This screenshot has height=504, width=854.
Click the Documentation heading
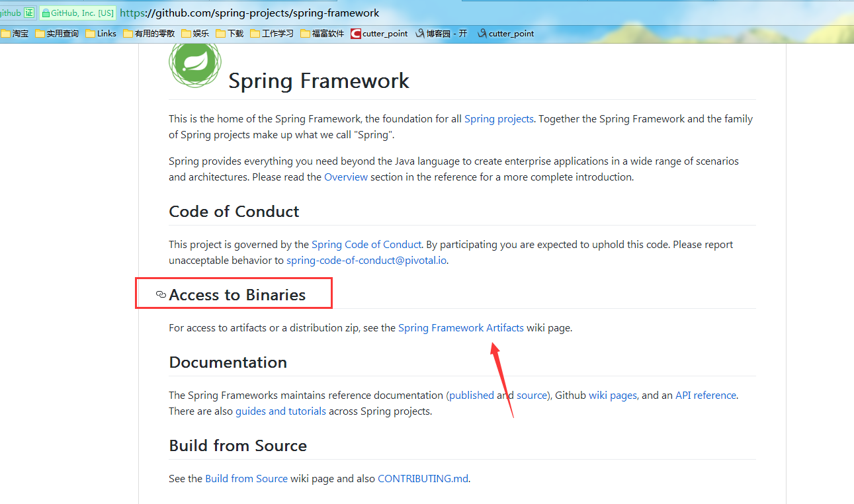[228, 362]
